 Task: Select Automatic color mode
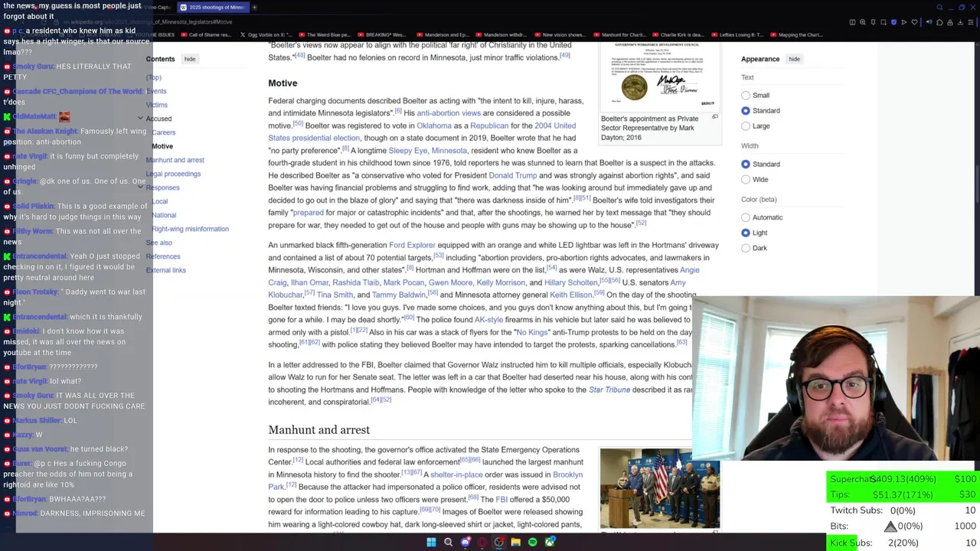click(746, 217)
